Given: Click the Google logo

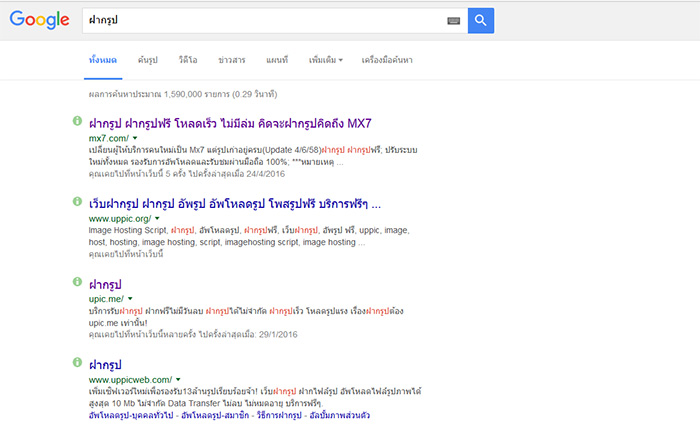Looking at the screenshot, I should coord(39,20).
